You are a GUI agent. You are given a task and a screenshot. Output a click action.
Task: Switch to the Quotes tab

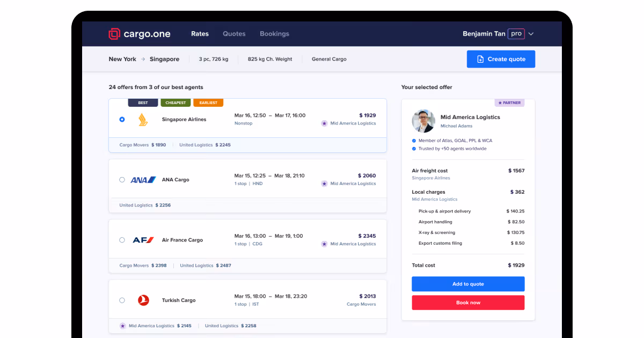pos(234,34)
